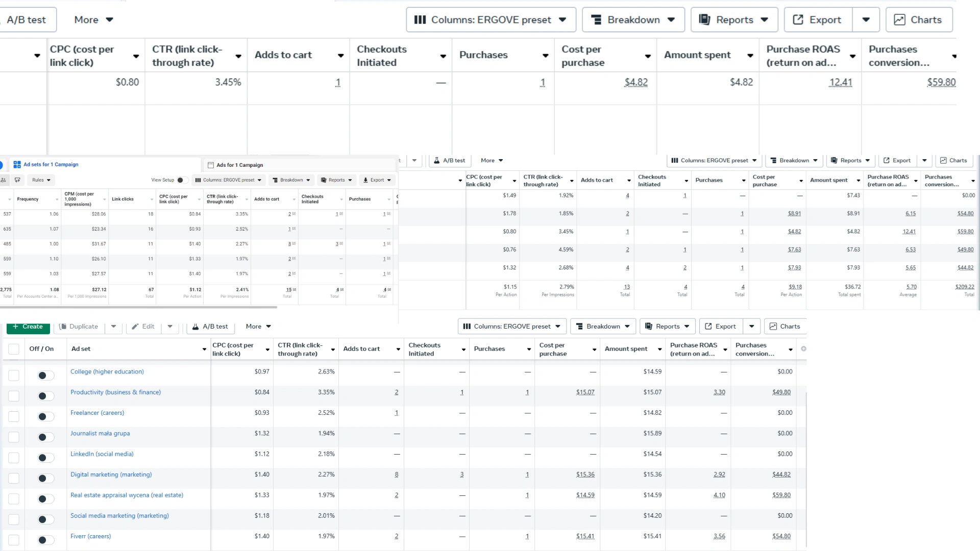Screen dimensions: 980x551
Task: Click Duplicate in bottom toolbar
Action: [x=79, y=327]
